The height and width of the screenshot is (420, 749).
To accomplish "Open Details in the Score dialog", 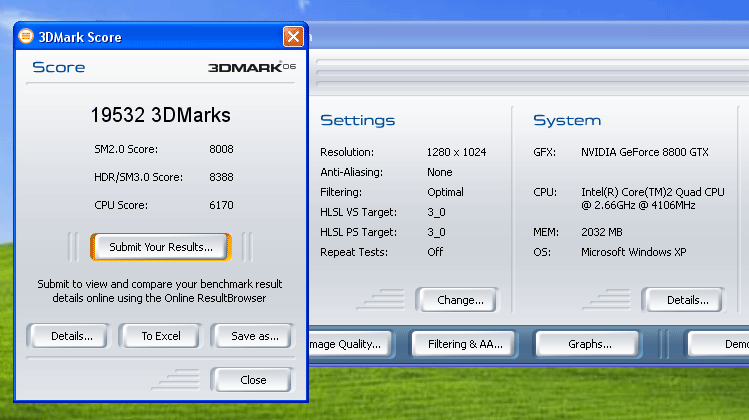I will (x=69, y=336).
